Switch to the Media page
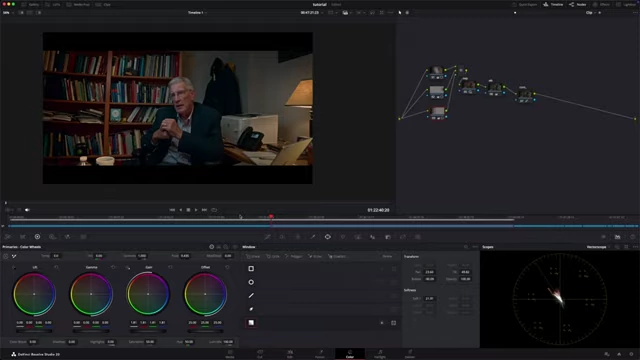 pyautogui.click(x=230, y=354)
